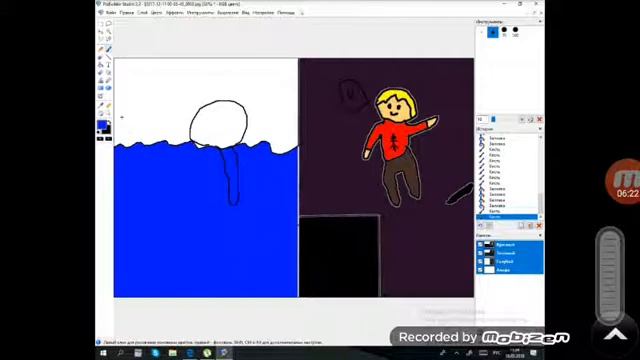640x360 pixels.
Task: Open the notification center icon in tray
Action: click(533, 353)
